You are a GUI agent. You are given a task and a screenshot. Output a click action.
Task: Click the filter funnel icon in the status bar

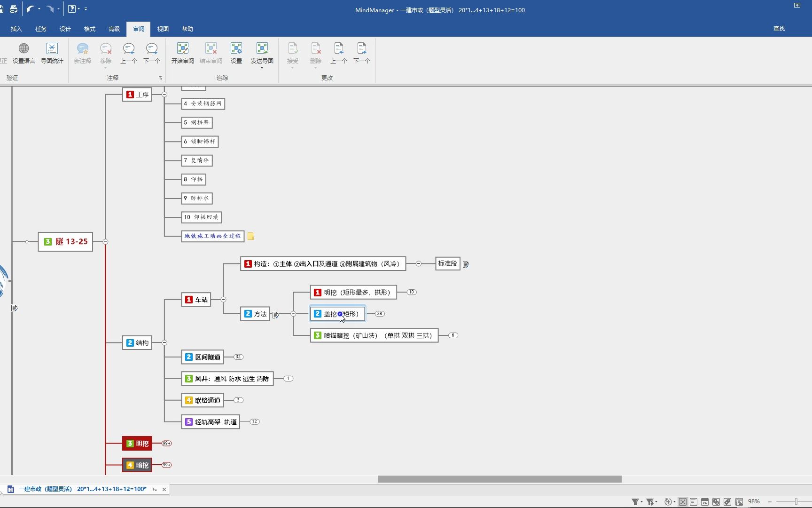tap(635, 502)
